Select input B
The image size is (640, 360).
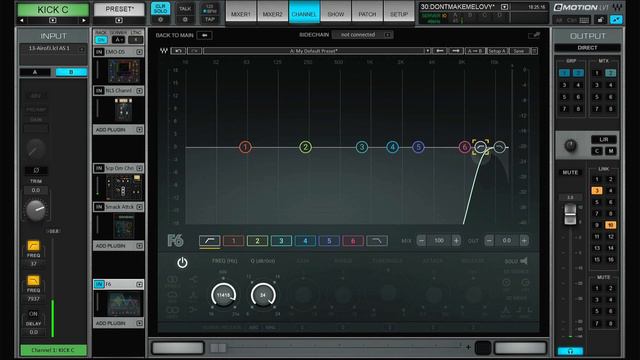click(71, 72)
